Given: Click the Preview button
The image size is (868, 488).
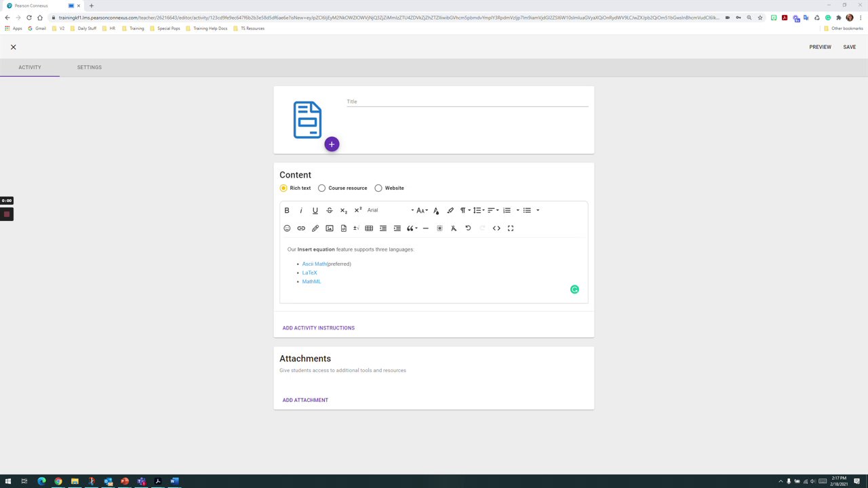Looking at the screenshot, I should (x=820, y=47).
